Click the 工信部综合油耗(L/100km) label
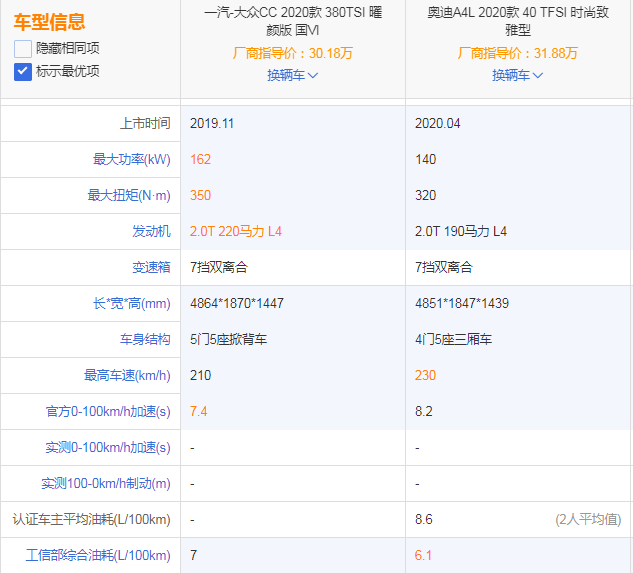Screen dimensions: 633x573 [x=98, y=556]
